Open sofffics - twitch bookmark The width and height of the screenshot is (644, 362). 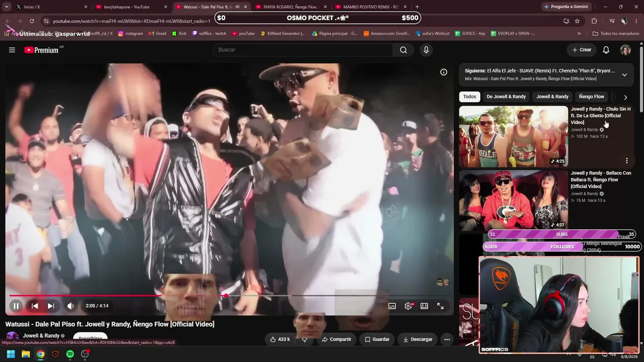coord(209,34)
